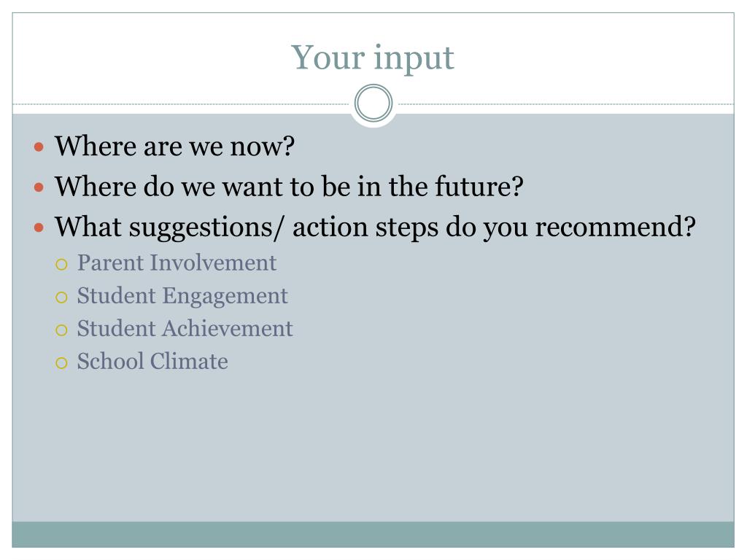Click the orange bullet before "What suggestions"
The height and width of the screenshot is (560, 747).
(39, 227)
